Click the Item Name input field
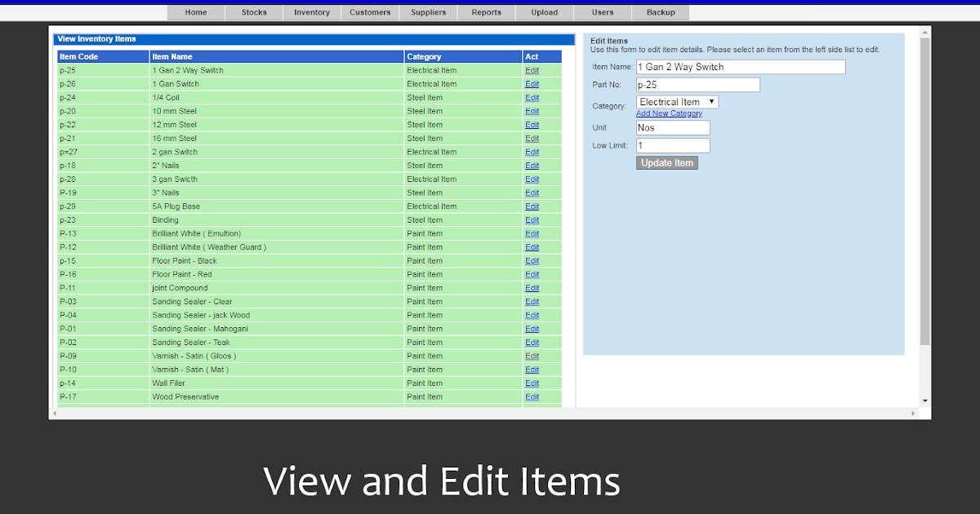Screen dimensions: 980x514 740,66
